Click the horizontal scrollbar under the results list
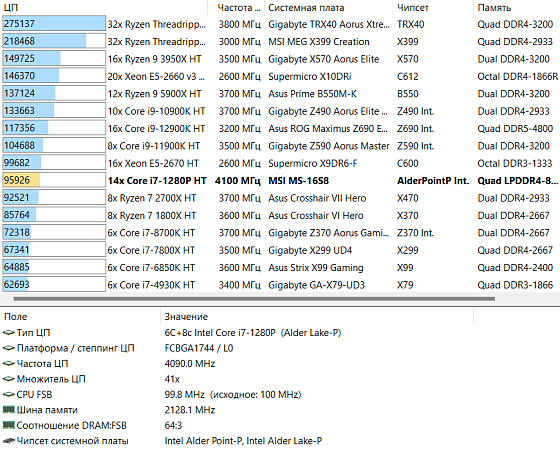Screen dimensions: 560x450 coord(254,299)
